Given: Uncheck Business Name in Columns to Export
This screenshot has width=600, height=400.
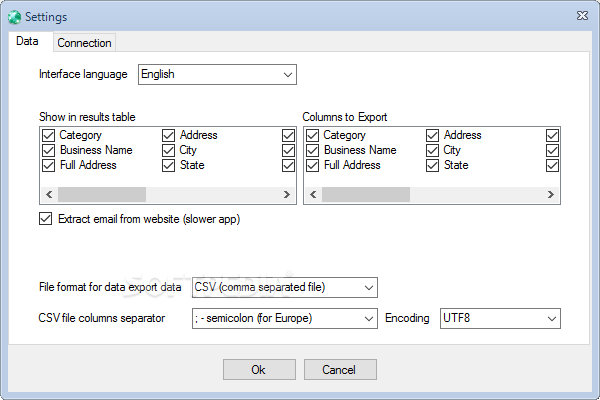Looking at the screenshot, I should tap(313, 150).
